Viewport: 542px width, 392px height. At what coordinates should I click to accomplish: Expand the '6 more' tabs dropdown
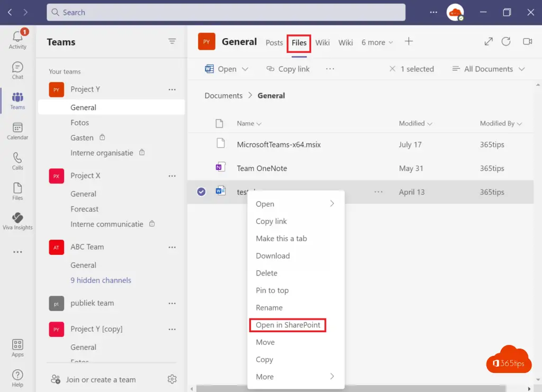coord(377,42)
